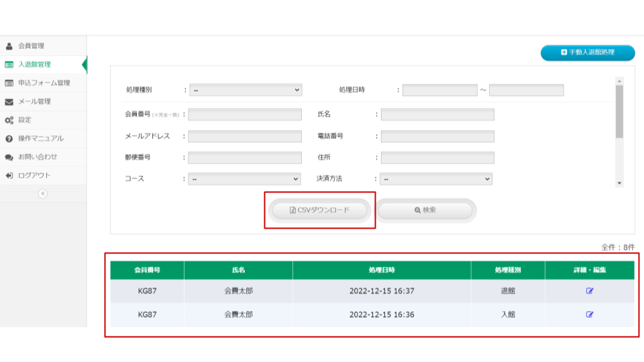
Task: Click the 操作マニュアル question mark icon
Action: (9, 139)
